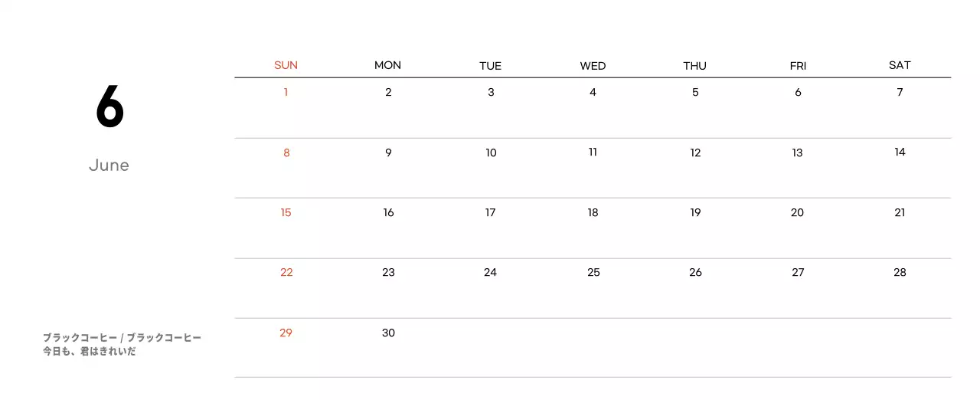Select Sunday June 22
Image resolution: width=980 pixels, height=400 pixels.
coord(286,273)
